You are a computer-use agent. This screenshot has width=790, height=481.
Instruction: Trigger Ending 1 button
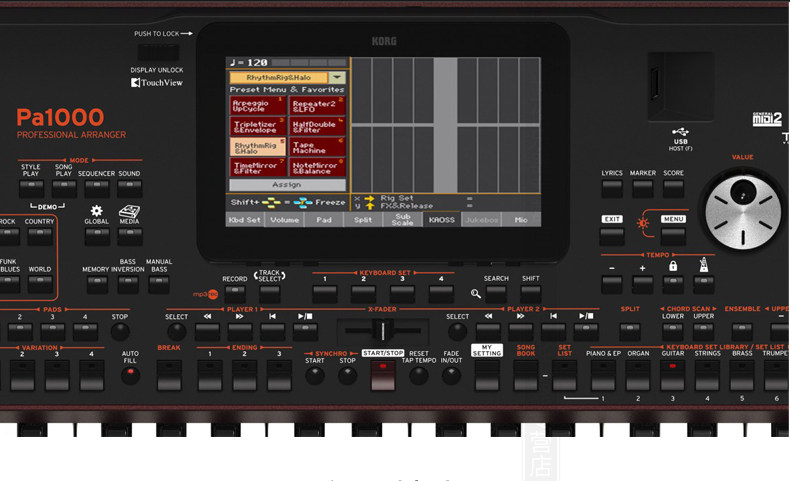[210, 375]
